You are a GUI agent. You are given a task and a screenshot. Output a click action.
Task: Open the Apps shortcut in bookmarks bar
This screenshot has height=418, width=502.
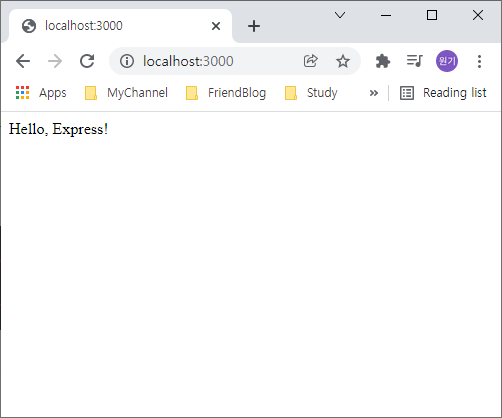41,93
